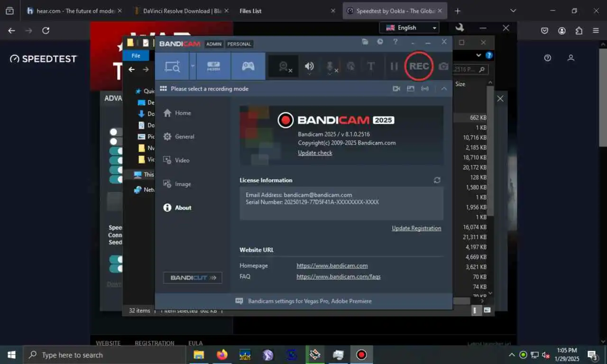Toggle mouse cursor effects icon
The width and height of the screenshot is (607, 364).
[x=351, y=67]
